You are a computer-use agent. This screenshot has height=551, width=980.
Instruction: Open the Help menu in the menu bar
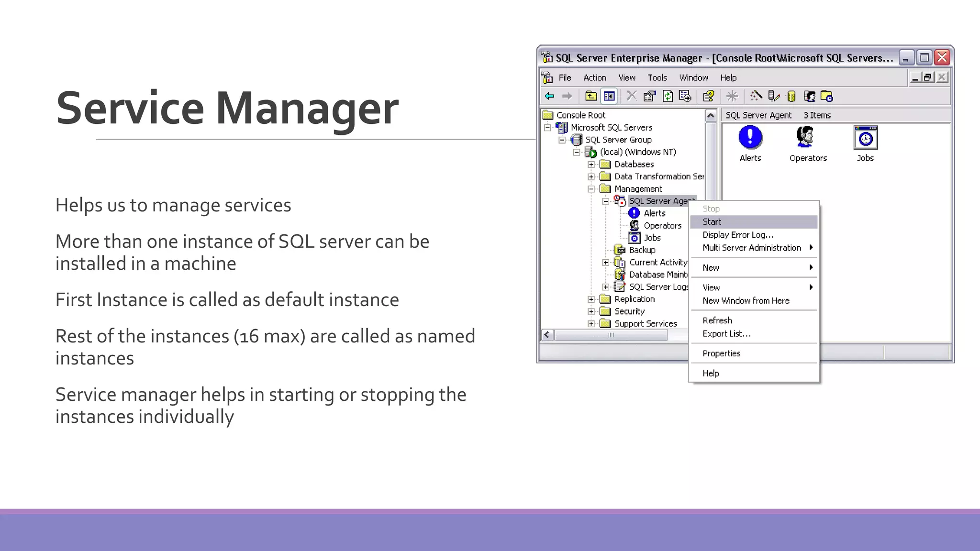(728, 77)
